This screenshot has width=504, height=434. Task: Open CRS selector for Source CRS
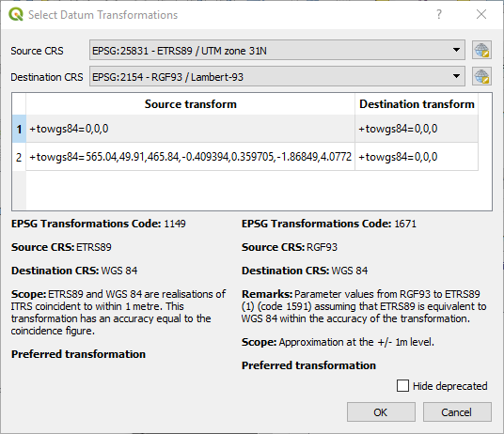[x=481, y=50]
